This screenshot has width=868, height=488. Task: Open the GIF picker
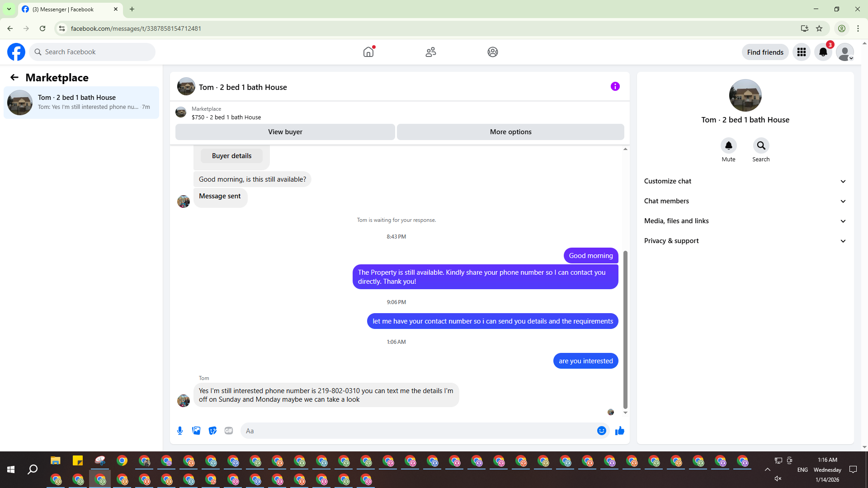[x=229, y=431]
